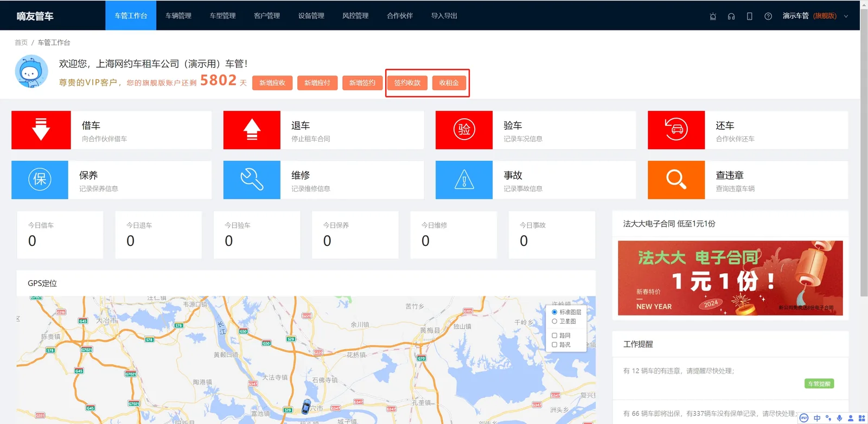Image resolution: width=868 pixels, height=424 pixels.
Task: Open the 风控管理 menu
Action: pos(355,16)
